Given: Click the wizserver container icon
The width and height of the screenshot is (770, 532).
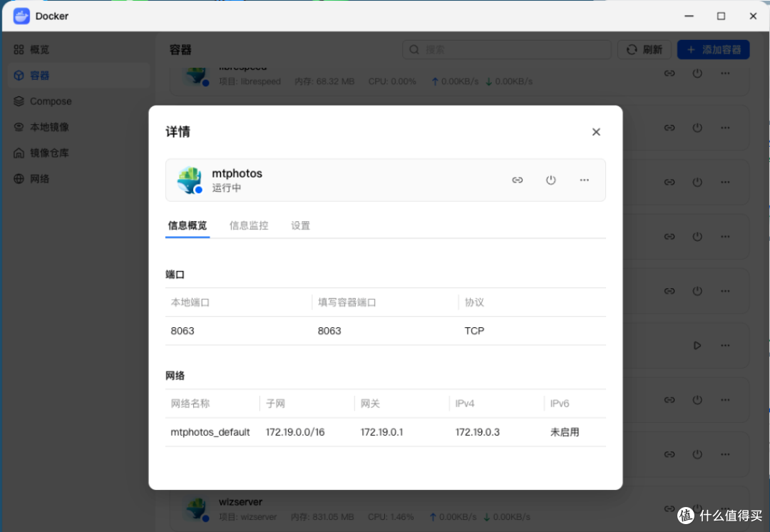Looking at the screenshot, I should point(196,508).
